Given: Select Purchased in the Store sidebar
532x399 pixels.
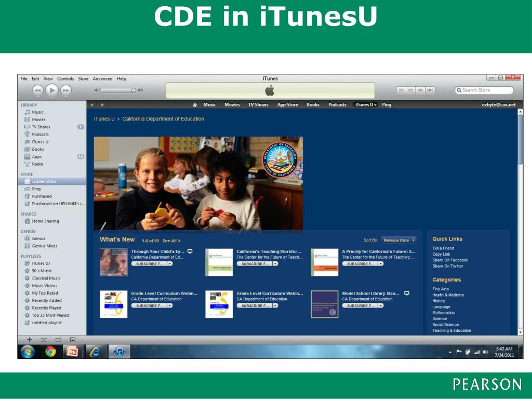Looking at the screenshot, I should coord(42,196).
